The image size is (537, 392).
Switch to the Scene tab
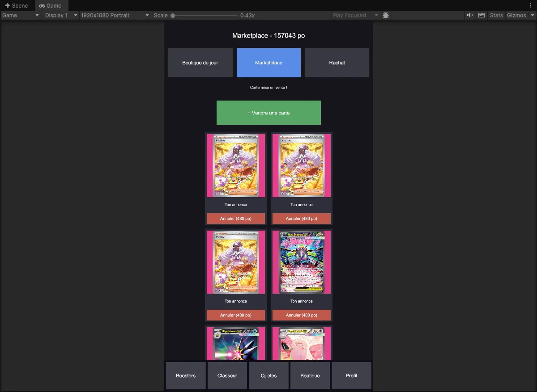click(x=17, y=6)
